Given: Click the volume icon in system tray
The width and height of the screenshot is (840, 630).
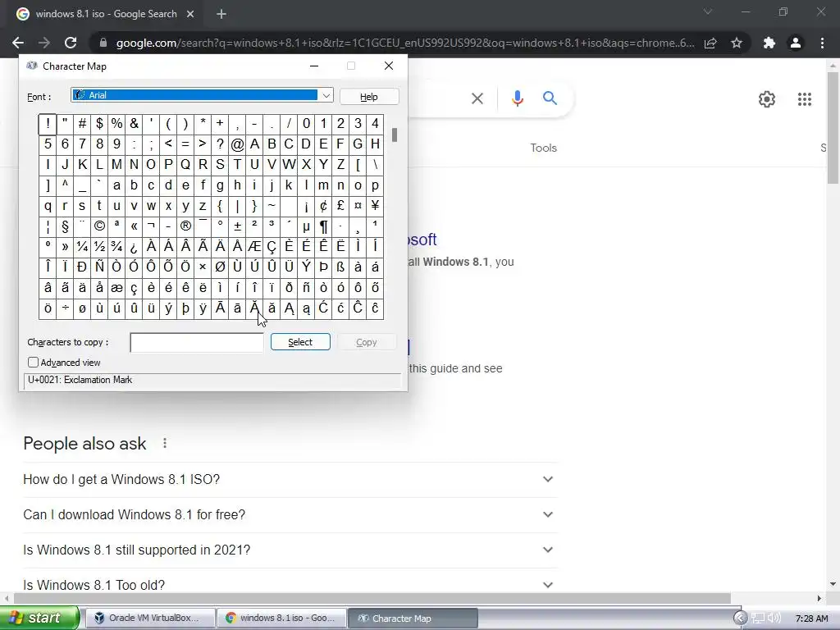Looking at the screenshot, I should [x=774, y=619].
